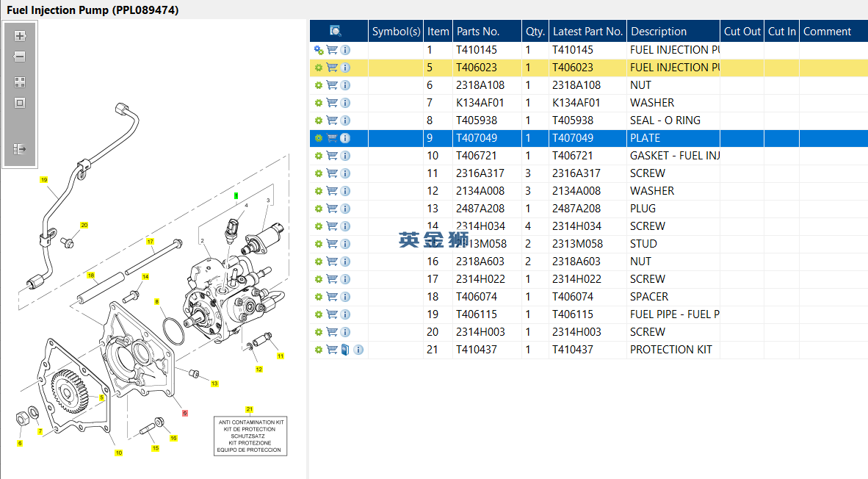
Task: Click the green callout 1 above the pump
Action: click(x=236, y=195)
